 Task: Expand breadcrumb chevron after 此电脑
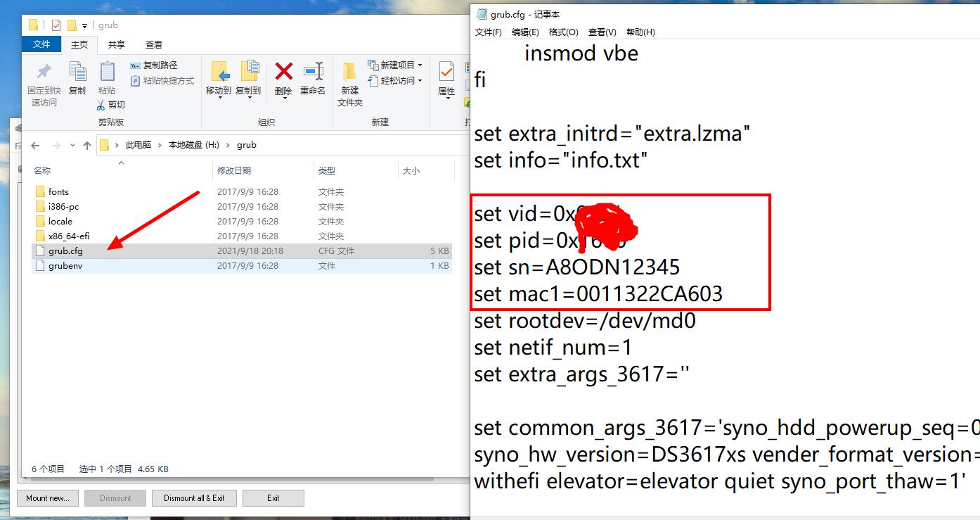(x=160, y=145)
